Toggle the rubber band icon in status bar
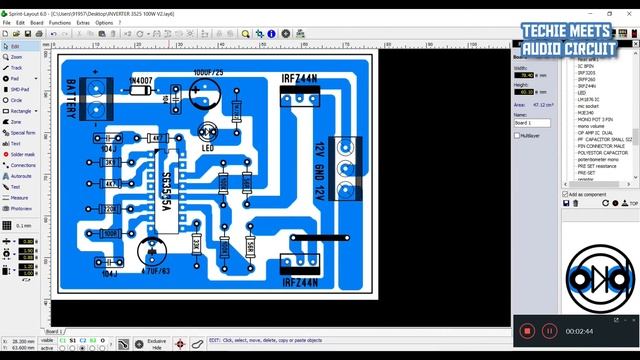The height and width of the screenshot is (360, 640). [x=197, y=344]
